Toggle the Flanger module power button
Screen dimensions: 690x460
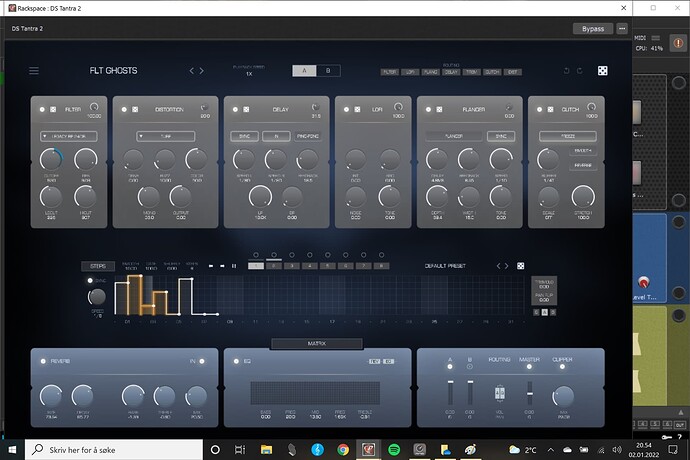click(x=428, y=109)
